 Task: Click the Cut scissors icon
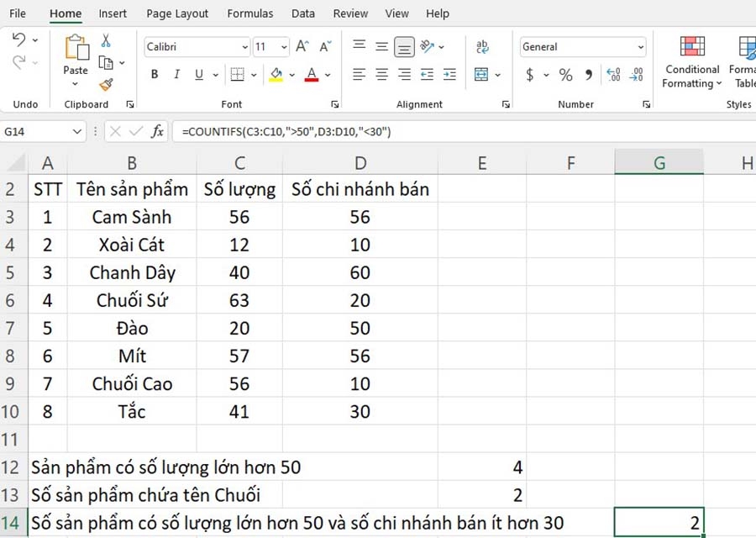(x=106, y=40)
